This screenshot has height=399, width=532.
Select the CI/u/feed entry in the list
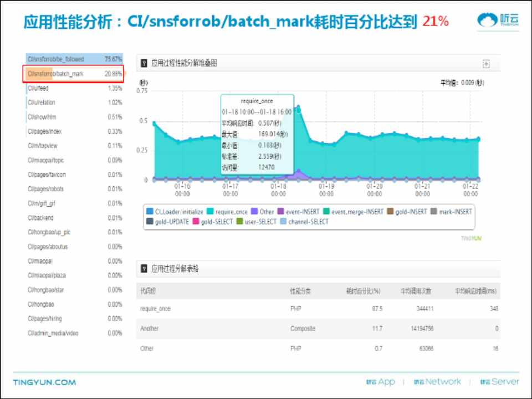pyautogui.click(x=38, y=88)
